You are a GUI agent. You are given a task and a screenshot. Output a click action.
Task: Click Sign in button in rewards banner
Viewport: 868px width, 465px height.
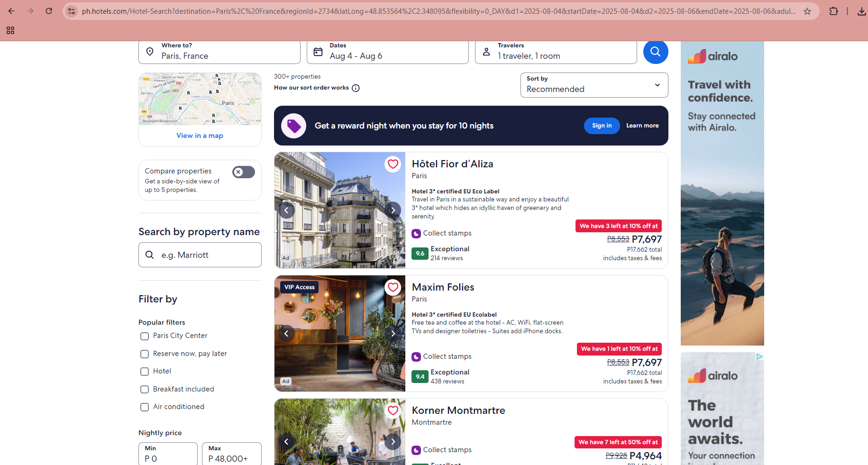coord(602,126)
